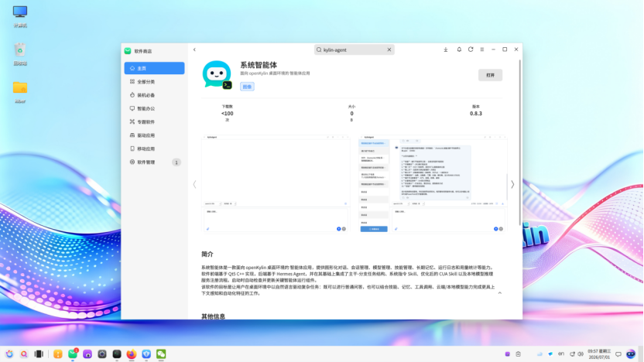Click the refresh icon in the title bar

(x=471, y=50)
